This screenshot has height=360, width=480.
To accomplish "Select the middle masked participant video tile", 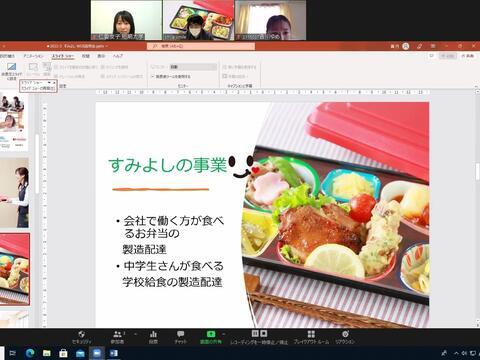I will tap(199, 20).
